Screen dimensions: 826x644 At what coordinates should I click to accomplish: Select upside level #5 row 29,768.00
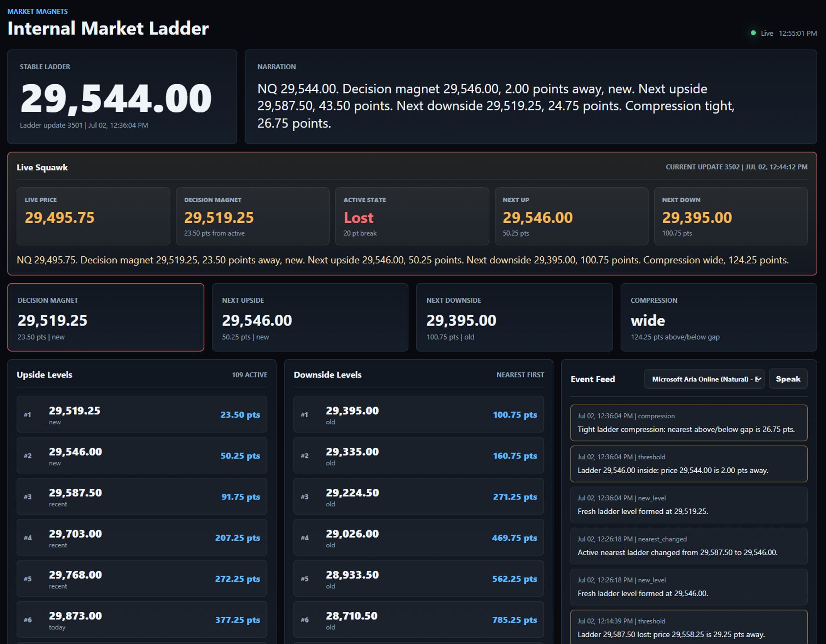click(142, 578)
